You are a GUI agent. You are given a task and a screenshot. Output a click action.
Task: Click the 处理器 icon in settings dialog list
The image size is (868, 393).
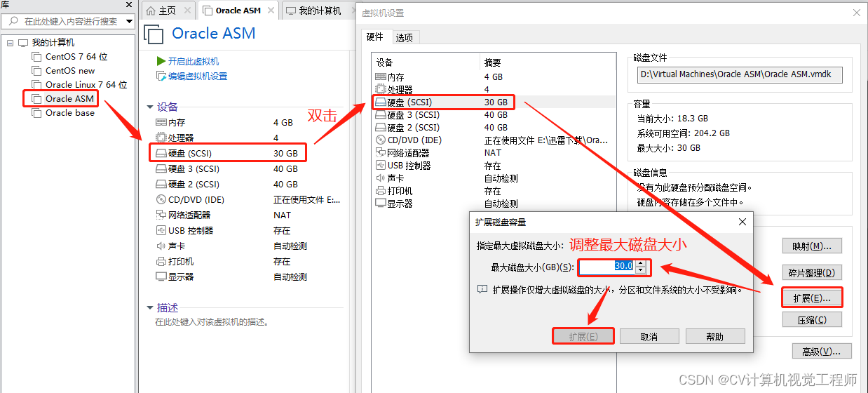(x=381, y=90)
